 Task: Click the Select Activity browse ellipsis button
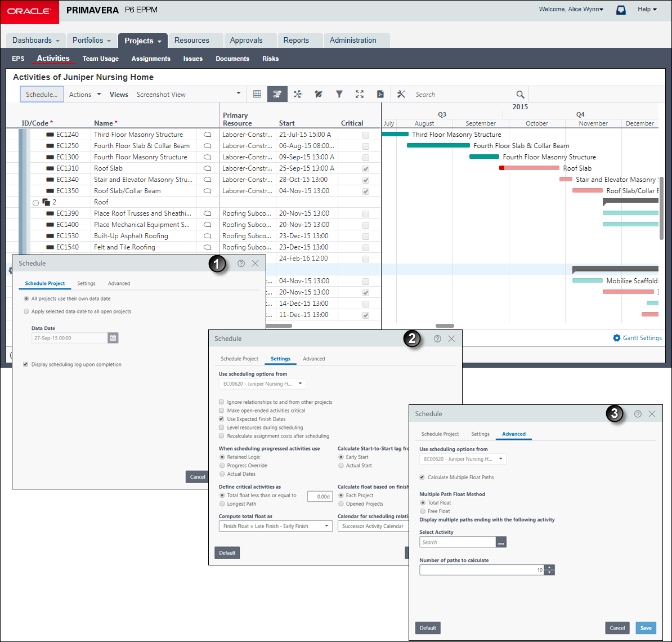click(501, 542)
